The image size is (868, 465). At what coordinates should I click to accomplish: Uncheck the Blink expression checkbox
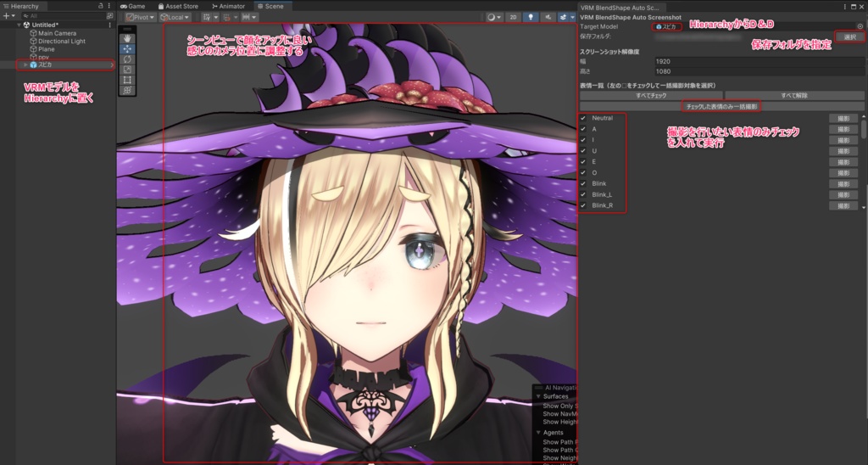click(583, 183)
